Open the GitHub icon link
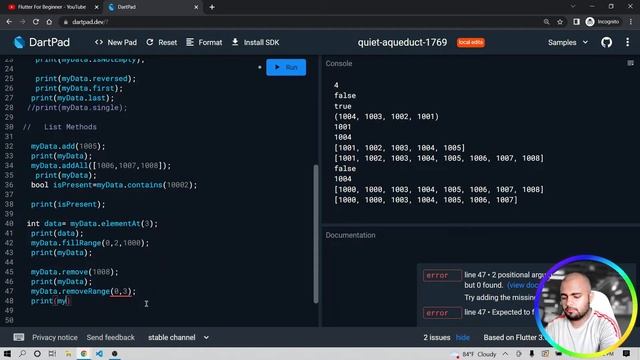The image size is (640, 360). (x=606, y=42)
